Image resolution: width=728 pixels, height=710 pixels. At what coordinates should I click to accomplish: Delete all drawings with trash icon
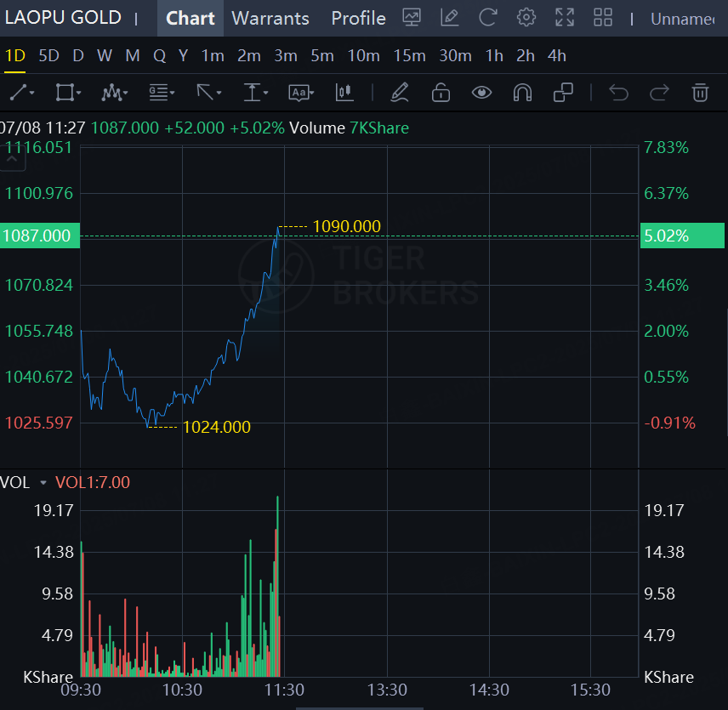pos(700,93)
